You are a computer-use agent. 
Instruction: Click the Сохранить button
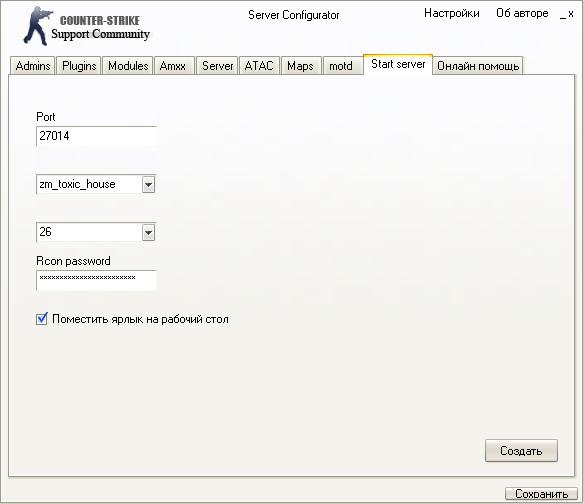click(541, 494)
